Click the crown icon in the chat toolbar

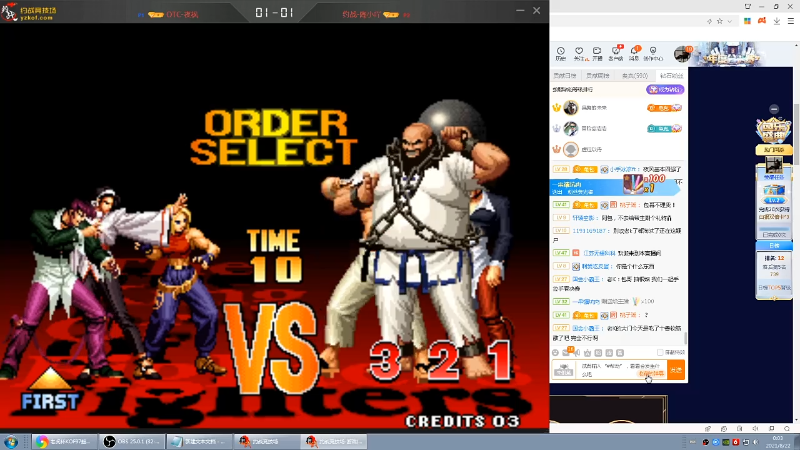(588, 353)
